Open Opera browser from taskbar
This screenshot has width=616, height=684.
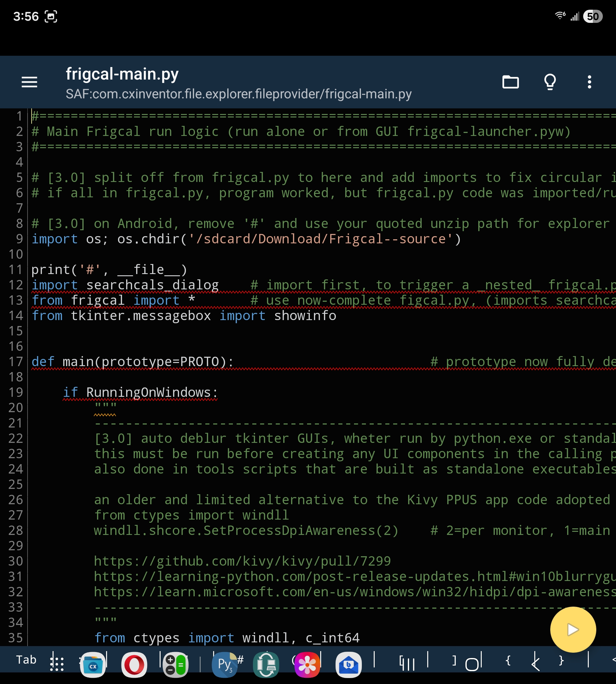[134, 665]
